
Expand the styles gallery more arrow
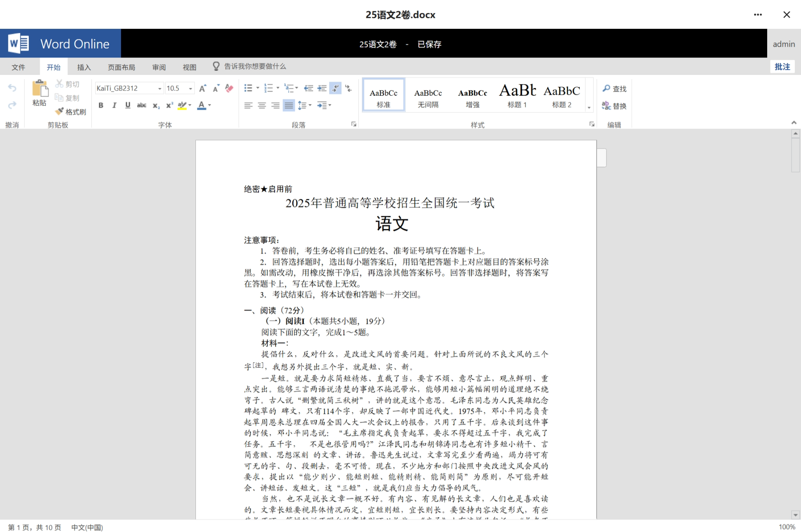[x=589, y=108]
